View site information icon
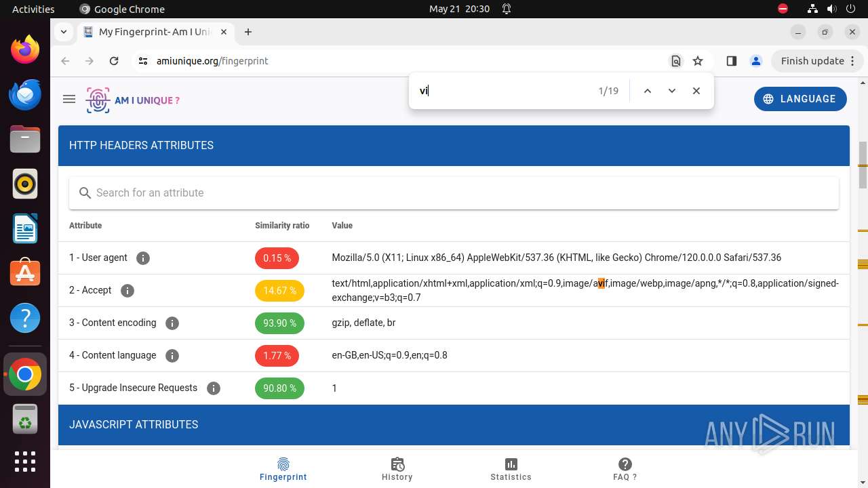Image resolution: width=868 pixels, height=488 pixels. [x=142, y=61]
